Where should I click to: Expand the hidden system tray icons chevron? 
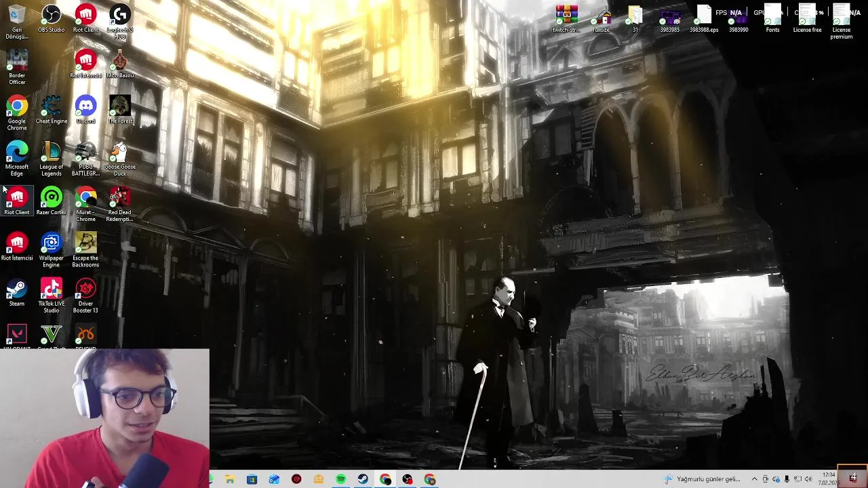click(754, 479)
